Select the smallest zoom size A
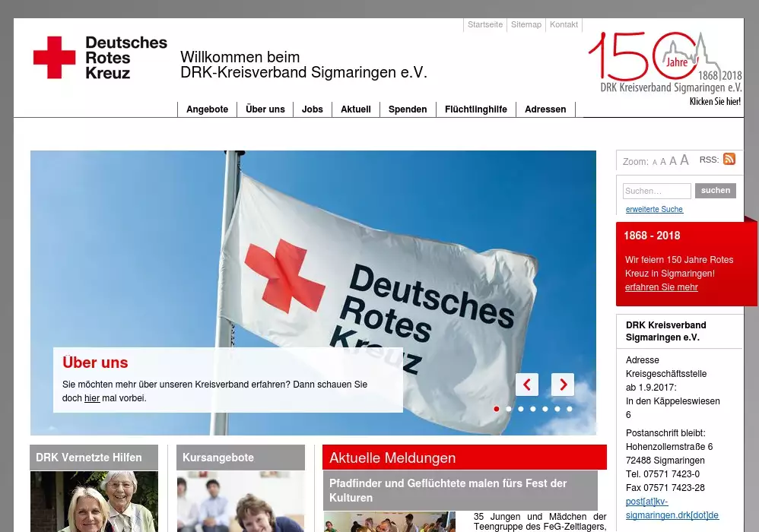This screenshot has width=759, height=532. pos(655,163)
